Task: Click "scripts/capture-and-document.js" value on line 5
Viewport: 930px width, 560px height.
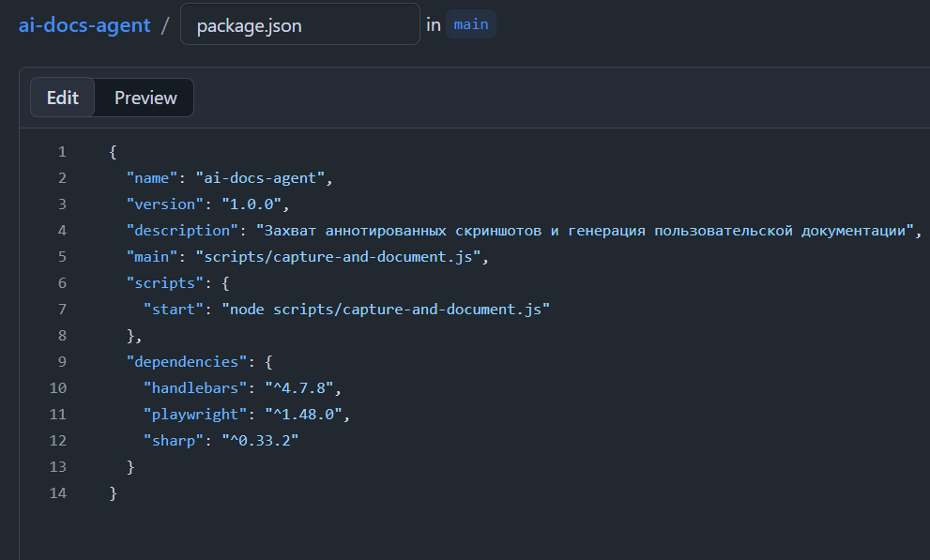Action: [x=338, y=257]
